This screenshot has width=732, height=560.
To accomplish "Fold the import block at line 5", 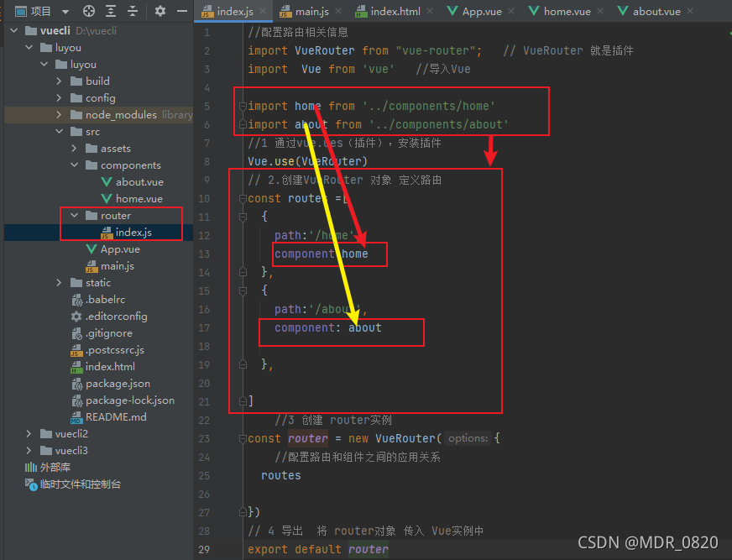I will coord(243,107).
